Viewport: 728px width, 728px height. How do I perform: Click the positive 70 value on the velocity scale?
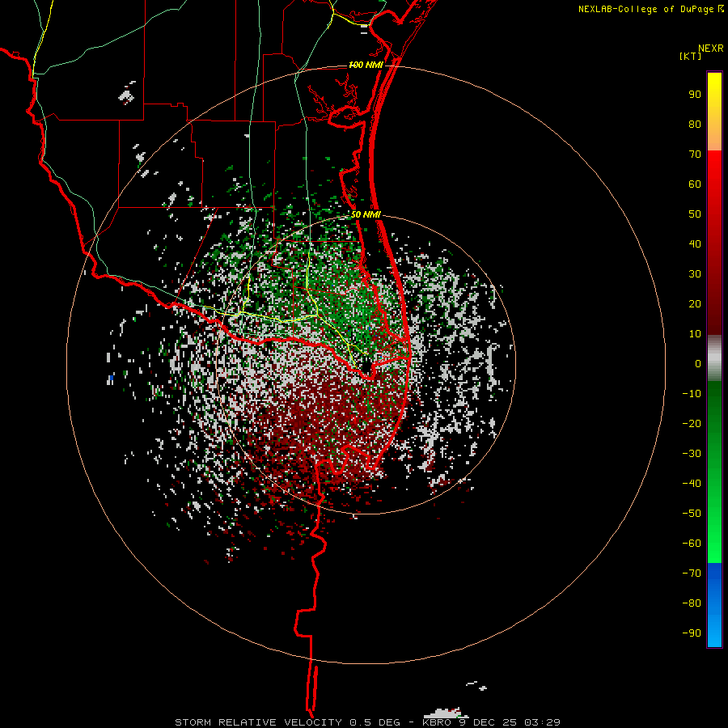(x=695, y=154)
